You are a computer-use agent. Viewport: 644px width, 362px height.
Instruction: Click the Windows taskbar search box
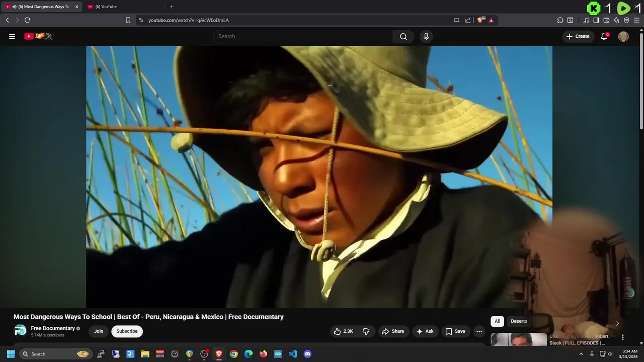click(56, 354)
